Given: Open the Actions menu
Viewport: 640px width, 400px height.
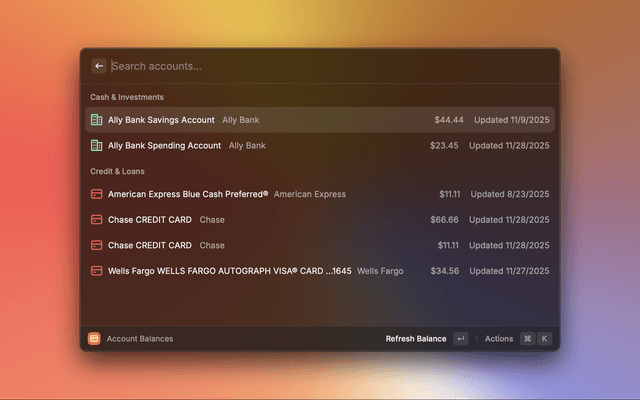Looking at the screenshot, I should (499, 339).
